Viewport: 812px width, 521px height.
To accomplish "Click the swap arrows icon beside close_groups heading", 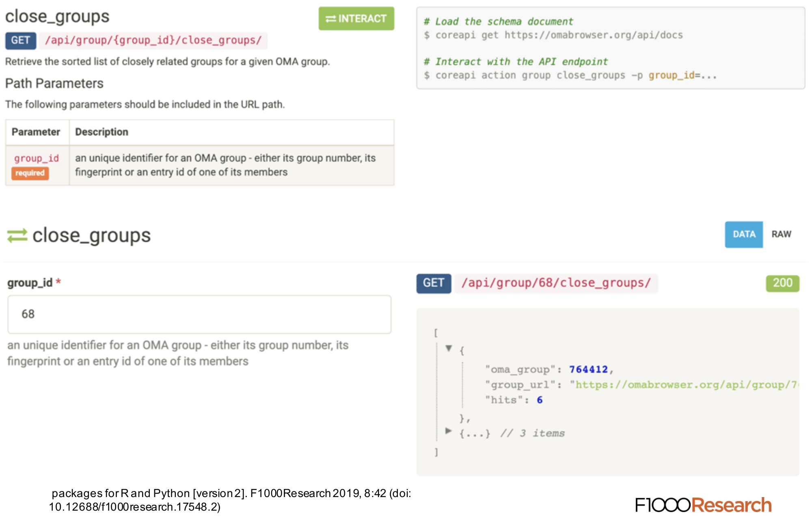I will (17, 235).
